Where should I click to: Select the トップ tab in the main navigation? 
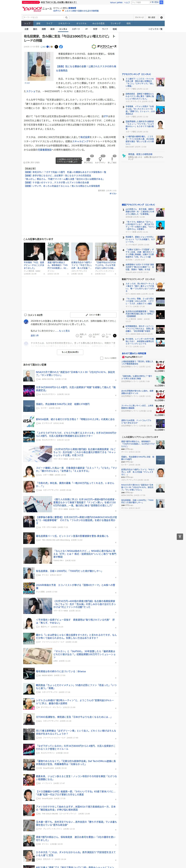[27, 24]
